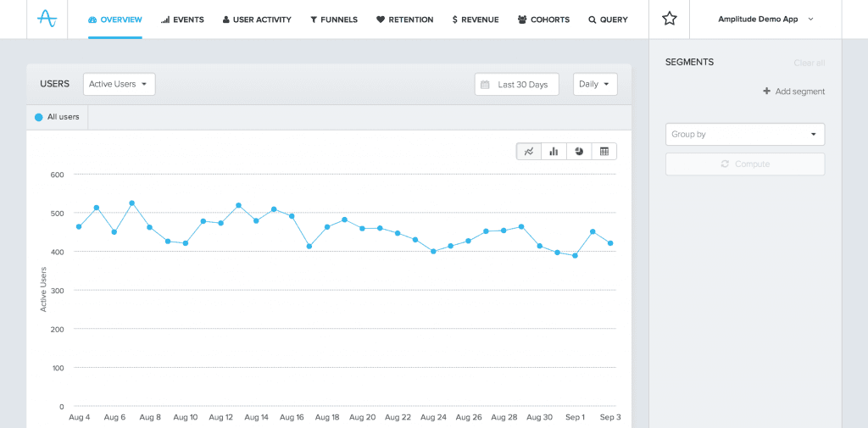Image resolution: width=868 pixels, height=428 pixels.
Task: Switch to table view icon
Action: point(604,152)
